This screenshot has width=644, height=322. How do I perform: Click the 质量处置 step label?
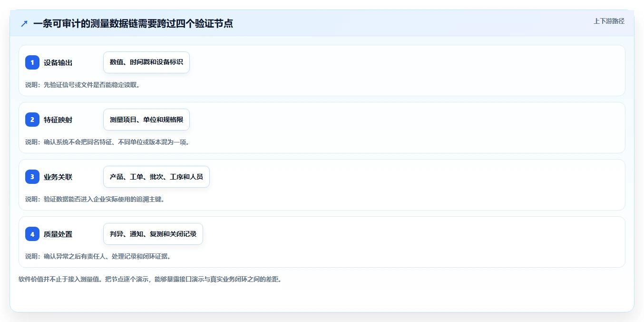pyautogui.click(x=58, y=234)
